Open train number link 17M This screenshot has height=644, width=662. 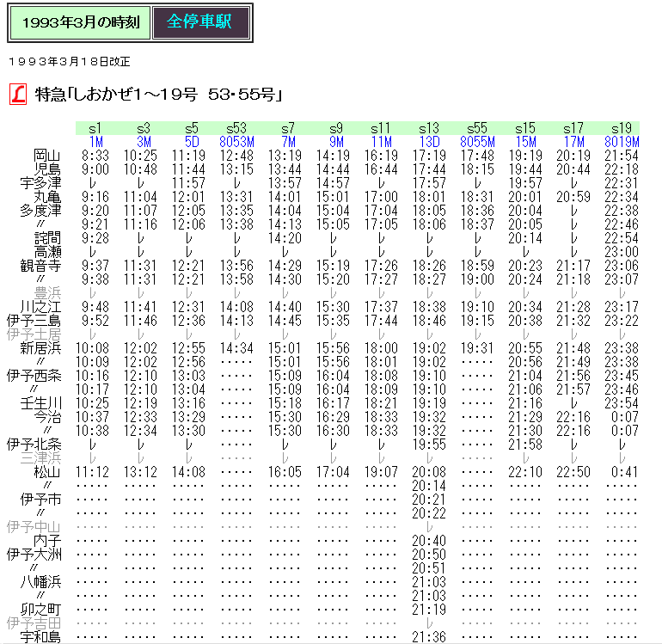(574, 142)
